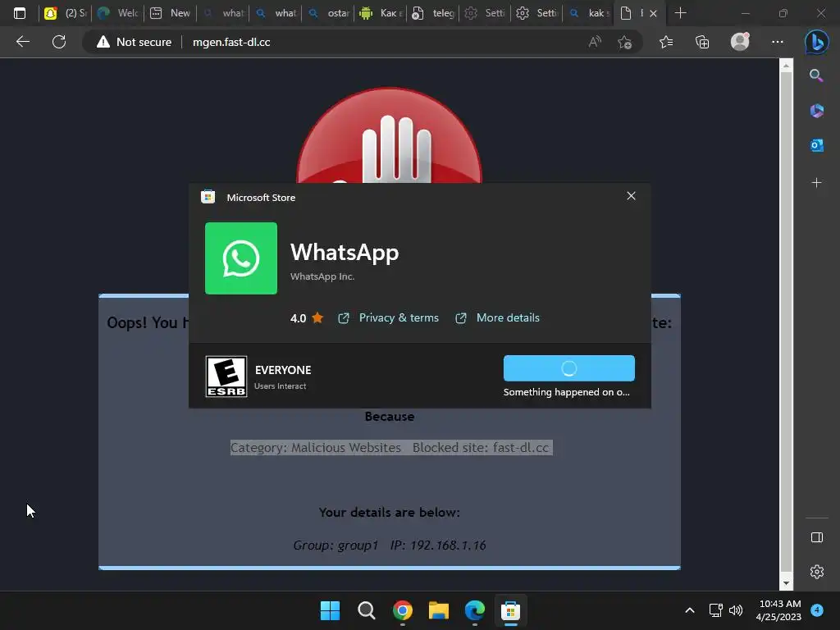Close the Microsoft Store popup
Screen dimensions: 840x630
coord(631,196)
